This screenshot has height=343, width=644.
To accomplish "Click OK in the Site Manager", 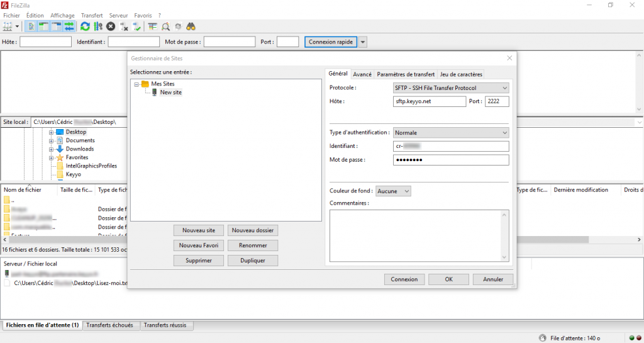I will (448, 279).
